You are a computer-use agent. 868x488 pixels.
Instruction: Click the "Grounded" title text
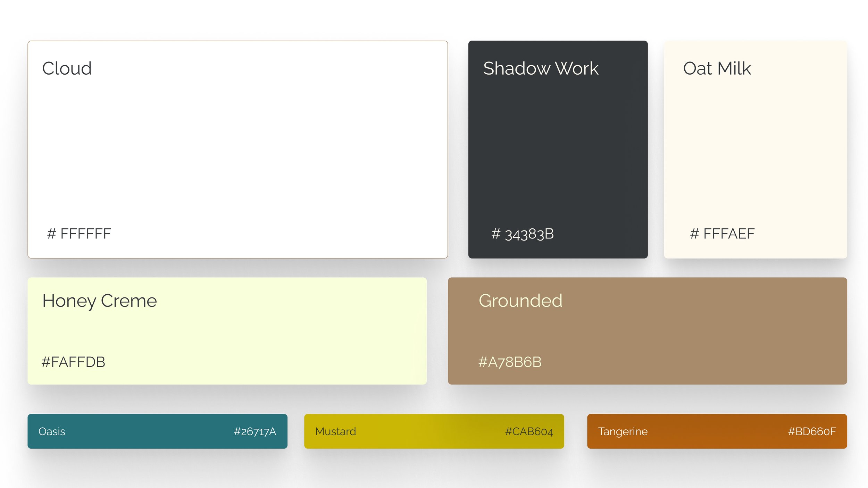[520, 301]
